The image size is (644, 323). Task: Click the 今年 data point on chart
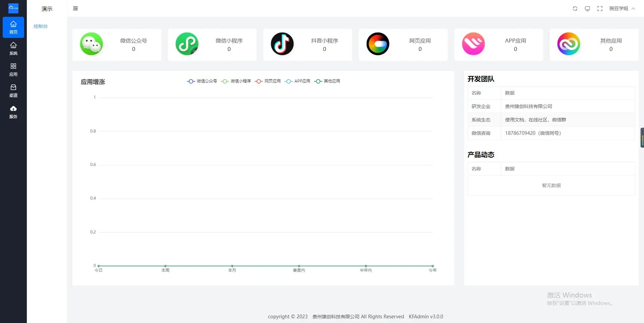click(x=433, y=266)
